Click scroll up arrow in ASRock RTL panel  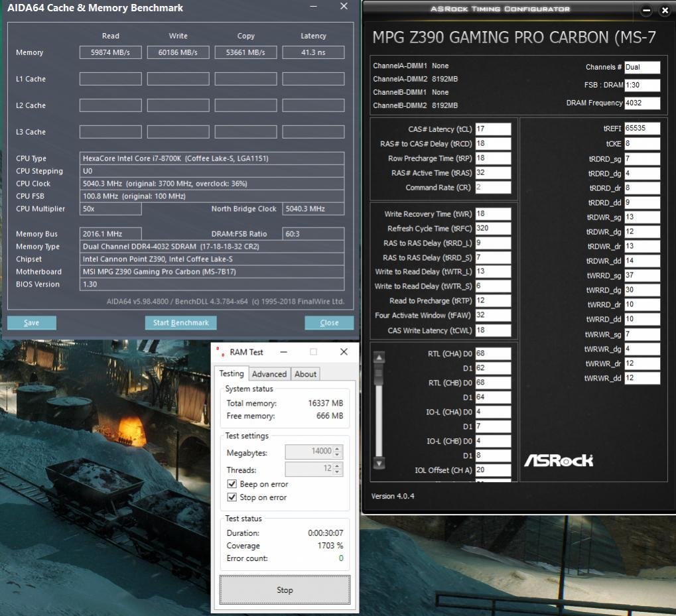point(379,357)
